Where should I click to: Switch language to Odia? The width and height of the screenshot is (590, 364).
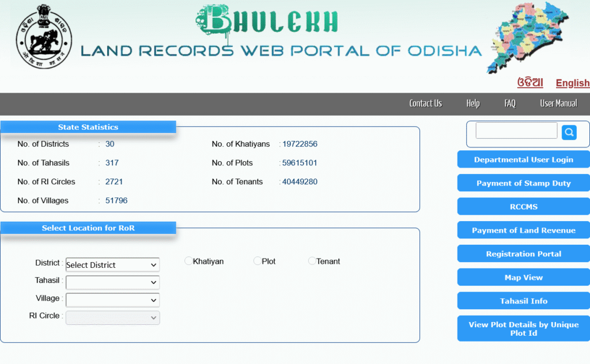click(530, 82)
